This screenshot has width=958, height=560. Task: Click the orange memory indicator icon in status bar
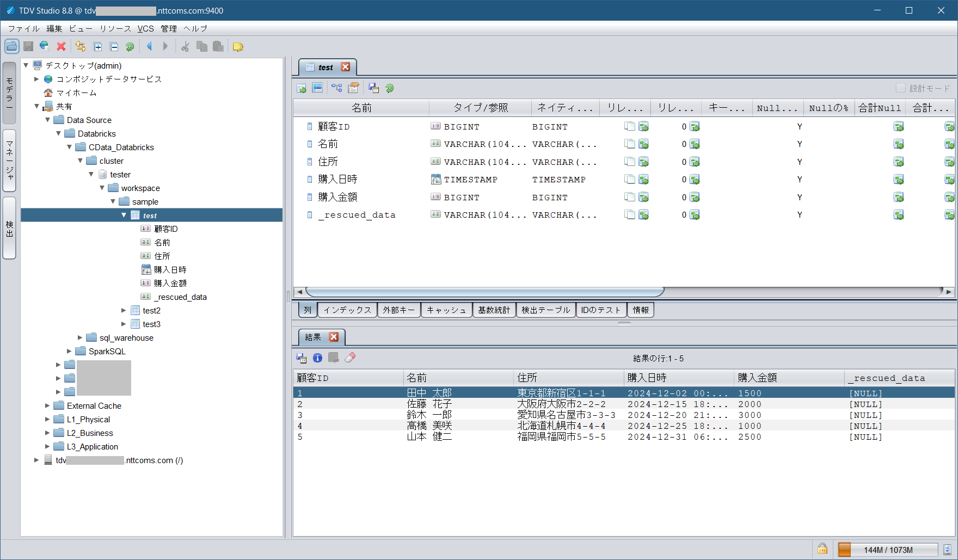pyautogui.click(x=844, y=550)
